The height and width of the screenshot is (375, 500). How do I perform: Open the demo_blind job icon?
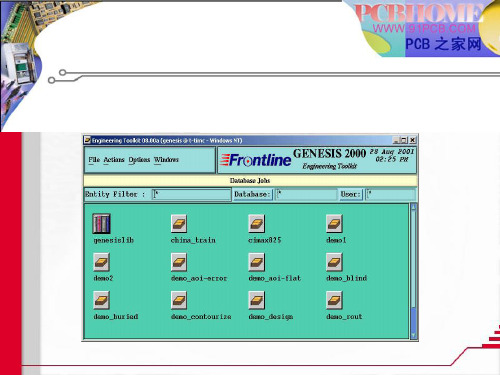point(334,262)
